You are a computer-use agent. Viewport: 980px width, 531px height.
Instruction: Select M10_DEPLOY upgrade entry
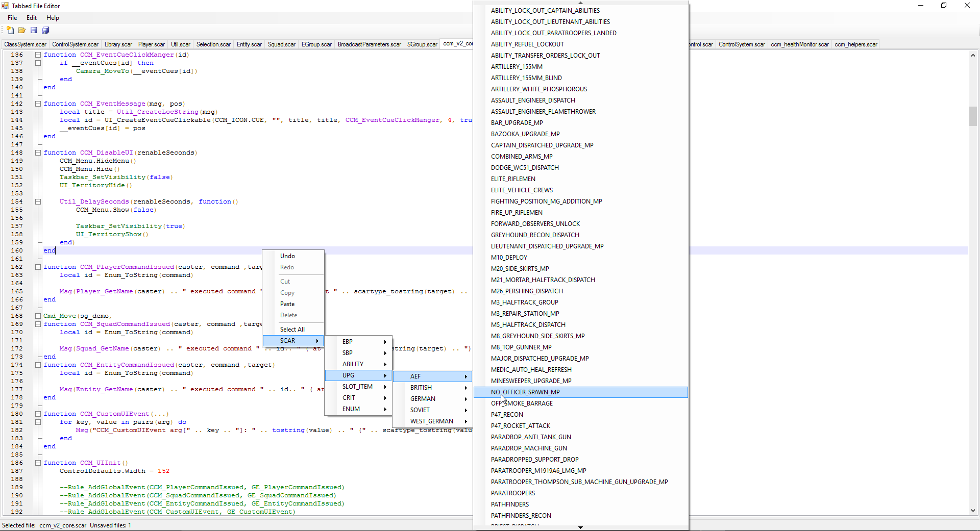pos(581,258)
